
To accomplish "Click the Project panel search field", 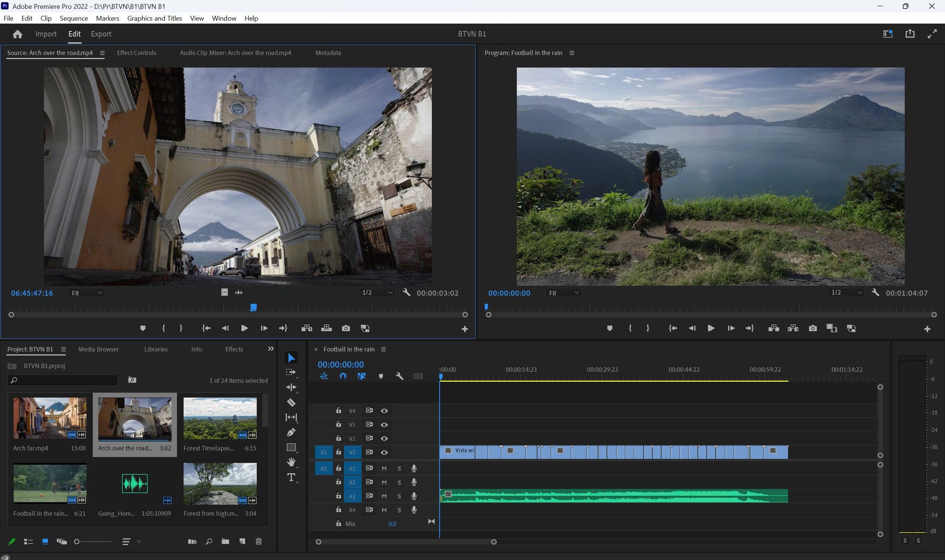I will tap(63, 380).
